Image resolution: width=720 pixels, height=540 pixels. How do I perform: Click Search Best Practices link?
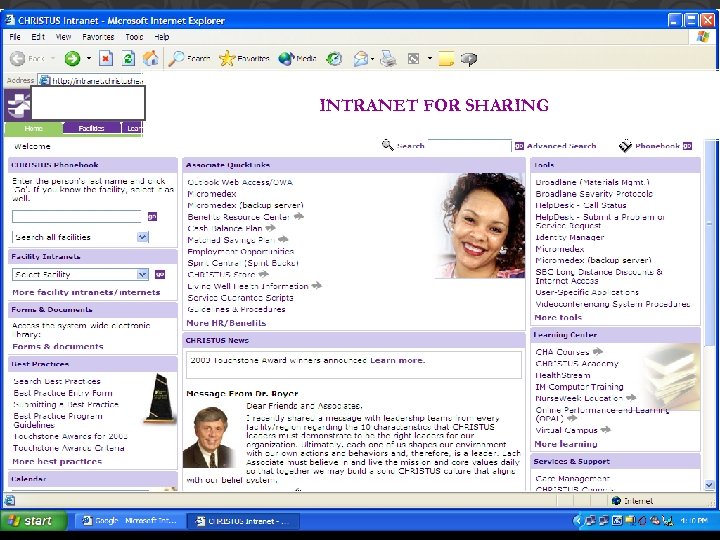pyautogui.click(x=57, y=381)
